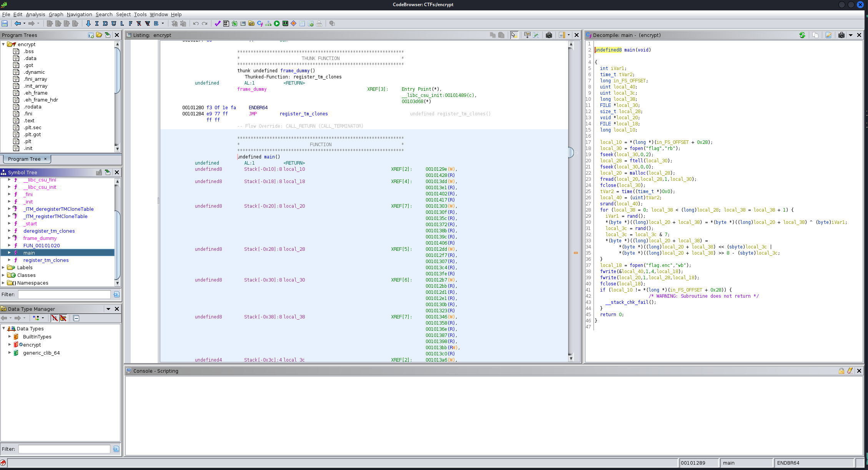868x470 pixels.
Task: Collapse the encrypt root in Program Trees
Action: tap(3, 44)
